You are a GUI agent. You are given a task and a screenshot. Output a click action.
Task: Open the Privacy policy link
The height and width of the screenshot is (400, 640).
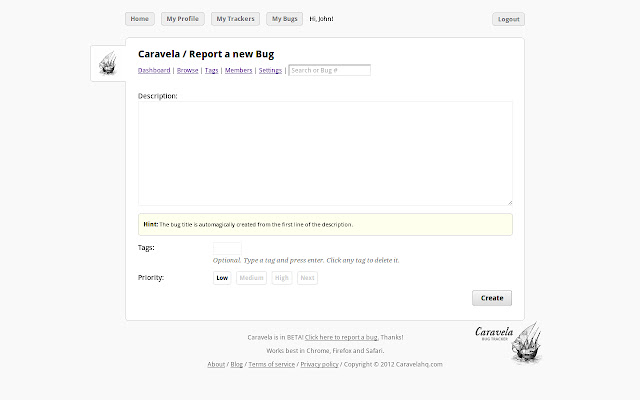tap(319, 364)
